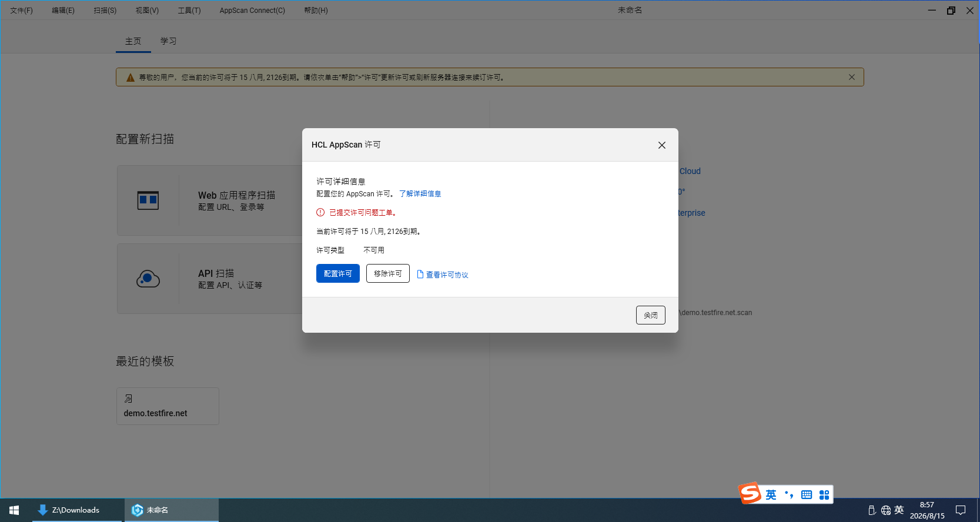Open the demo.testfire.net.scan recent file

(x=715, y=313)
